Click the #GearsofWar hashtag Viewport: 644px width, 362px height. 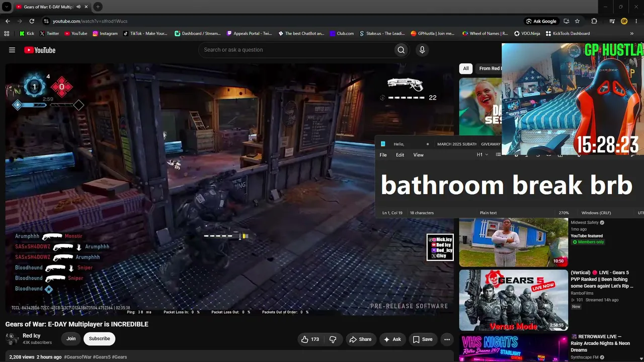point(78,357)
